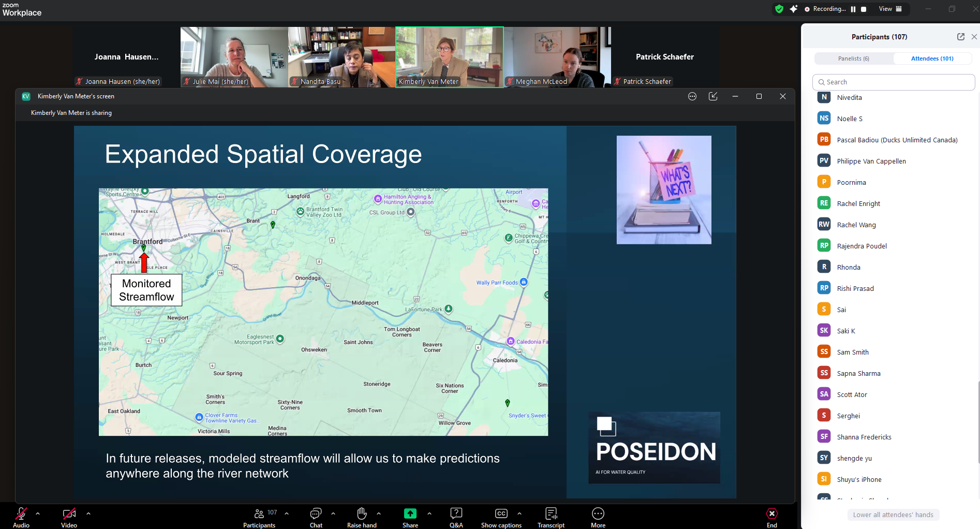Start camera with the Video button
This screenshot has height=529, width=980.
click(69, 513)
